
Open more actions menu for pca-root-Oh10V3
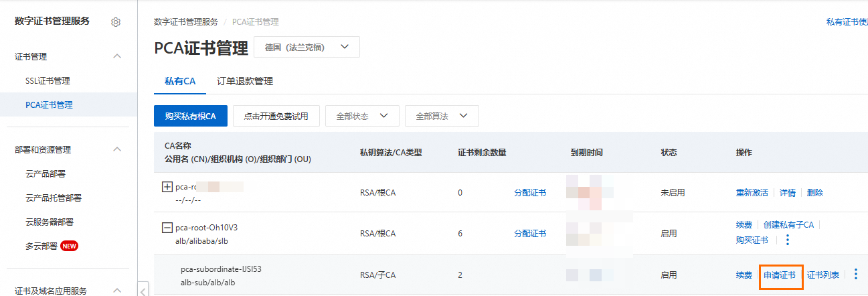[x=788, y=240]
